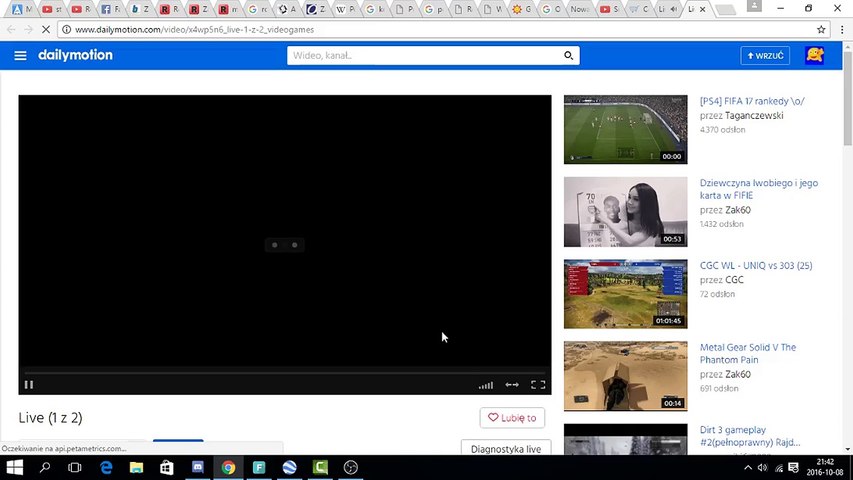The height and width of the screenshot is (480, 853).
Task: Open the user avatar icon
Action: point(814,55)
